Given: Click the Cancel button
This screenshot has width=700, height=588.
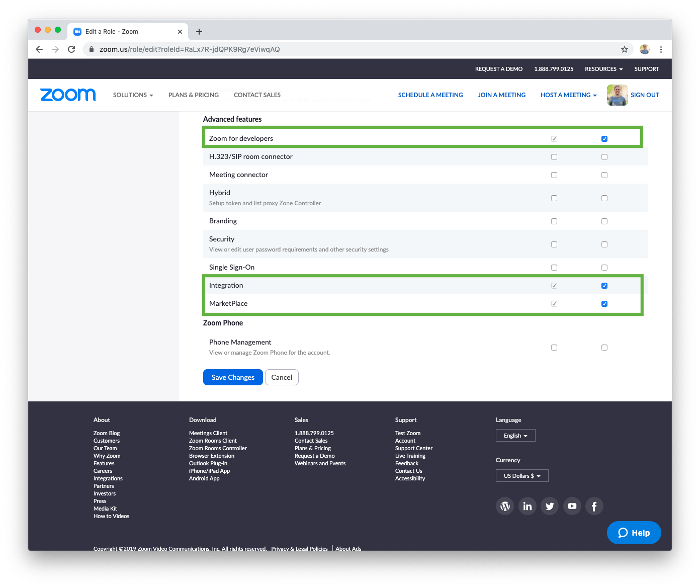Looking at the screenshot, I should 282,377.
